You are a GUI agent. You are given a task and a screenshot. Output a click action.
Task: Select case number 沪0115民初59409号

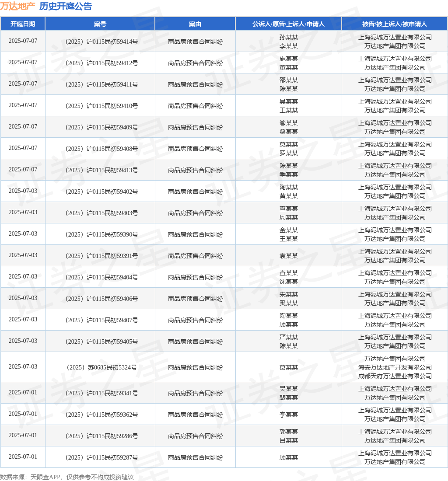(x=101, y=127)
